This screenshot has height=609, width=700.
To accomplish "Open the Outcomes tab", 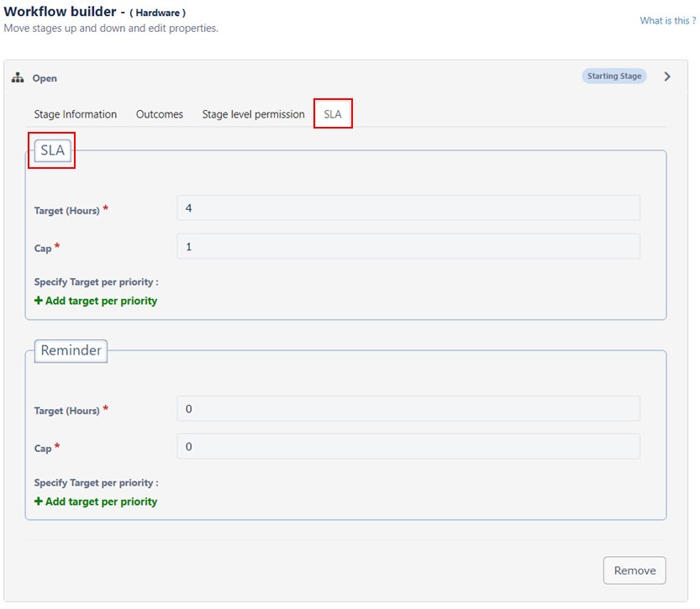I will pyautogui.click(x=160, y=114).
